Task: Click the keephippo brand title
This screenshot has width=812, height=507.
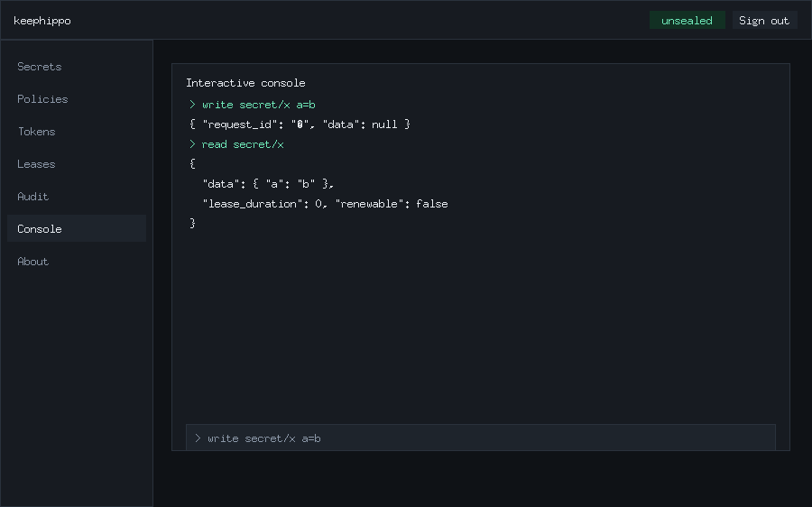Action: (x=42, y=21)
